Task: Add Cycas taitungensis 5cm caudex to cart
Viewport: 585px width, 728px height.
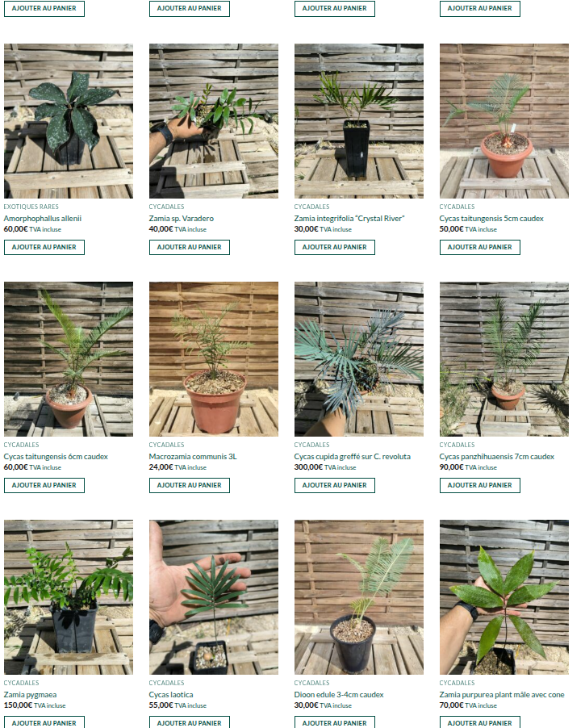Action: pyautogui.click(x=480, y=247)
